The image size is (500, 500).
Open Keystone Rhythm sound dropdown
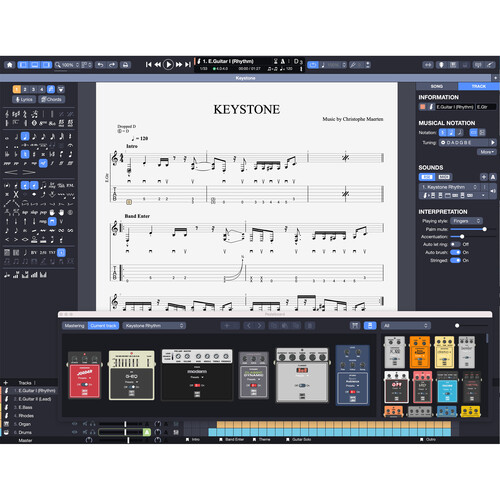[450, 187]
